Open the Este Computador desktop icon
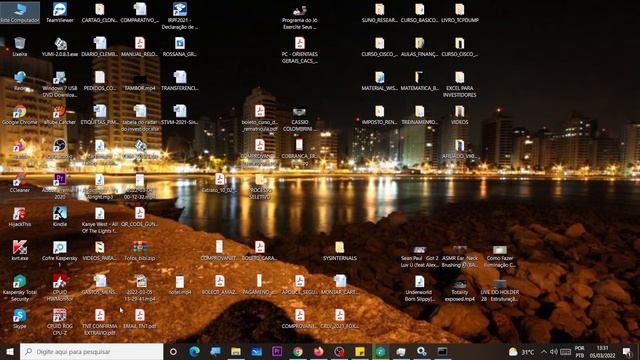Image resolution: width=640 pixels, height=360 pixels. pyautogui.click(x=20, y=13)
